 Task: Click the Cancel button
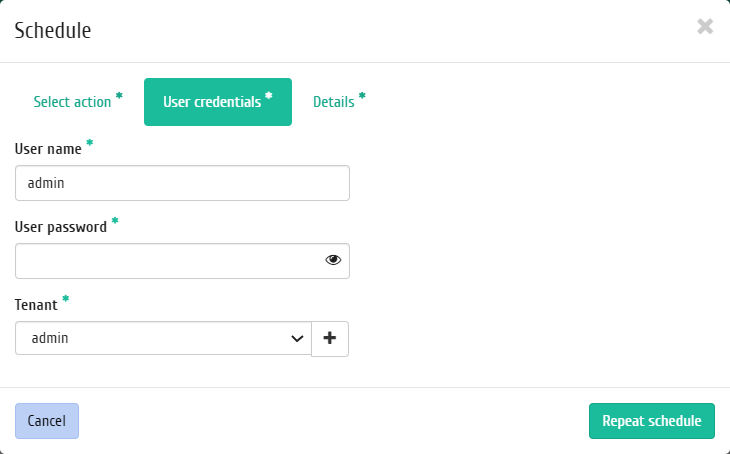click(47, 421)
